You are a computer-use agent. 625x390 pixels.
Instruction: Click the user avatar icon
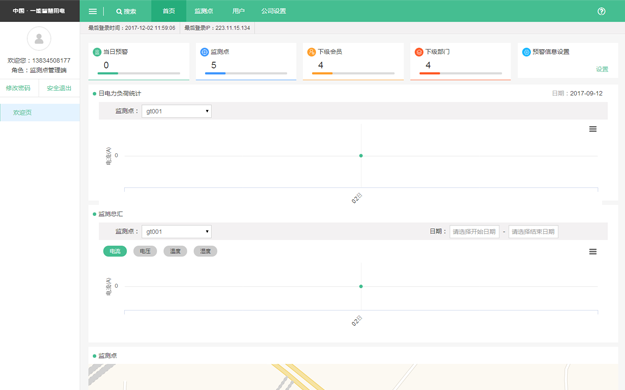click(39, 39)
